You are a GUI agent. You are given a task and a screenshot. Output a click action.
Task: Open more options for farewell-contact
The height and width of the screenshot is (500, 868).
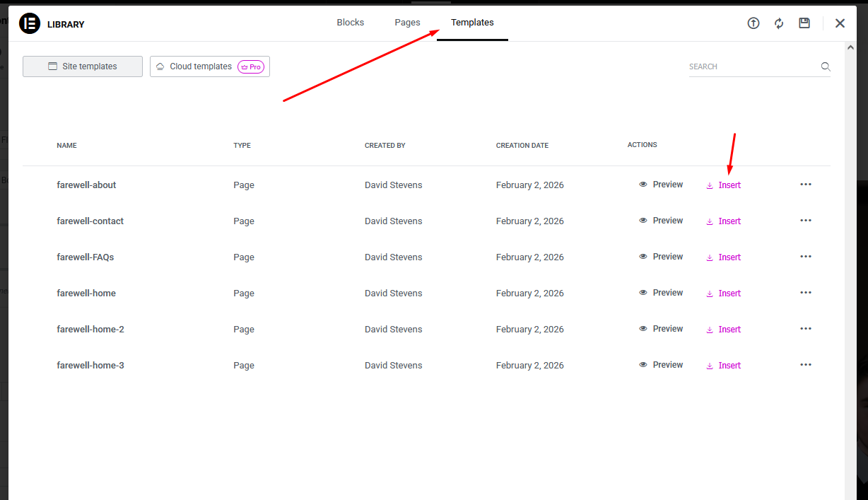[x=806, y=221]
